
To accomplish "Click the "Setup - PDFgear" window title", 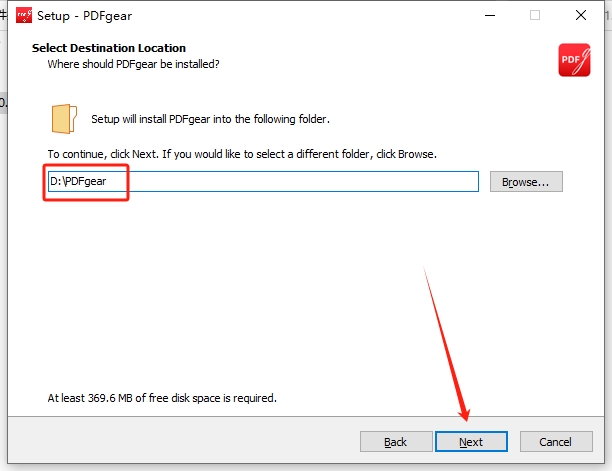I will pos(84,16).
